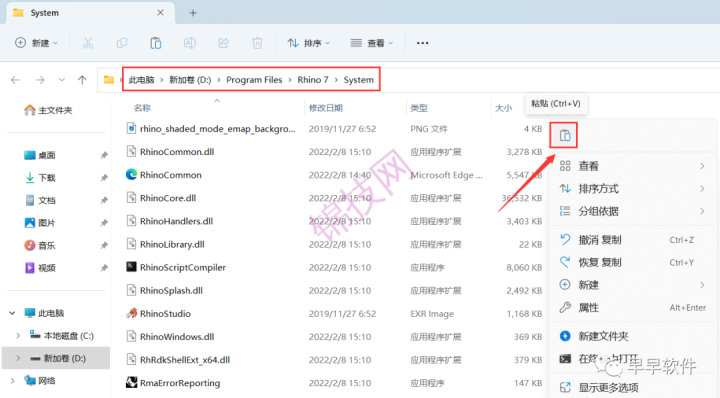Open the 新建 dropdown in toolbar
This screenshot has width=720, height=398.
click(36, 43)
